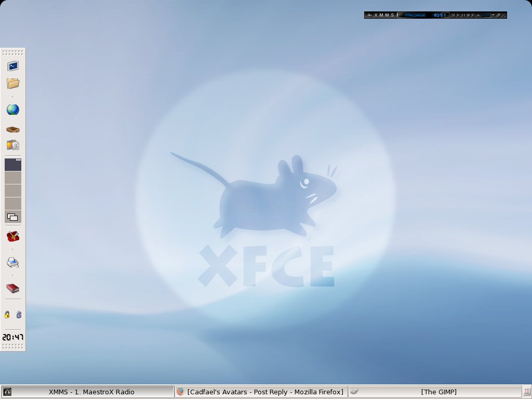Activate XMMS MaestroX Radio taskbar entry
Screen dimensions: 532x399
point(87,392)
